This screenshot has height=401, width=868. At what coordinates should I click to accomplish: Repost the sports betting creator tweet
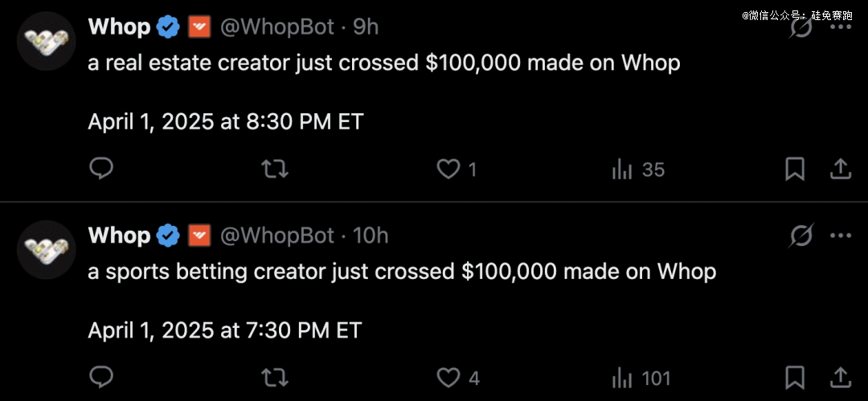click(x=275, y=378)
